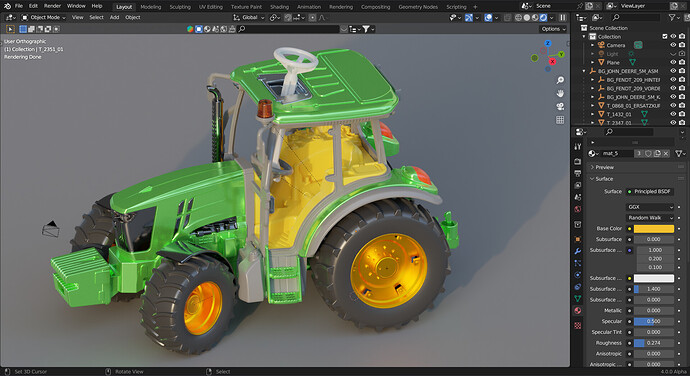Zoom the viewport with the magnifier gizmo icon
690x376 pixels.
560,80
